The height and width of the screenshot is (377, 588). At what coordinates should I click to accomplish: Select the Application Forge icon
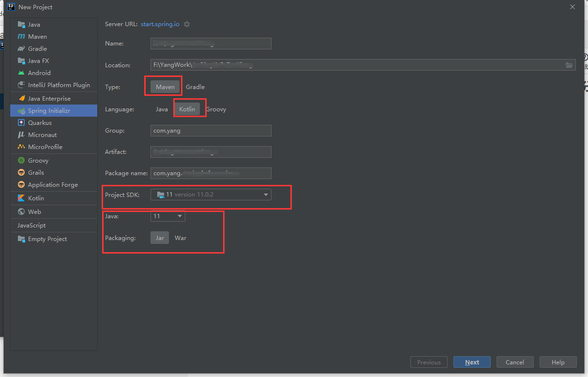pyautogui.click(x=21, y=184)
